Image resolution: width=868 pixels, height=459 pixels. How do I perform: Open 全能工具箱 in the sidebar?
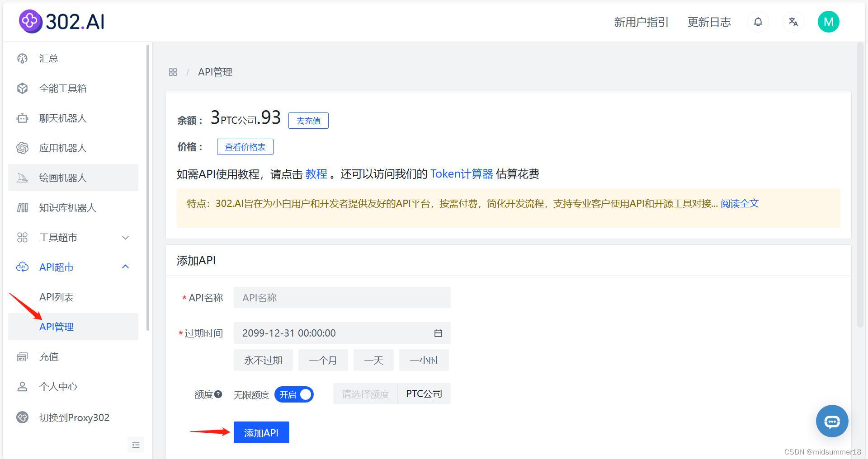[73, 88]
